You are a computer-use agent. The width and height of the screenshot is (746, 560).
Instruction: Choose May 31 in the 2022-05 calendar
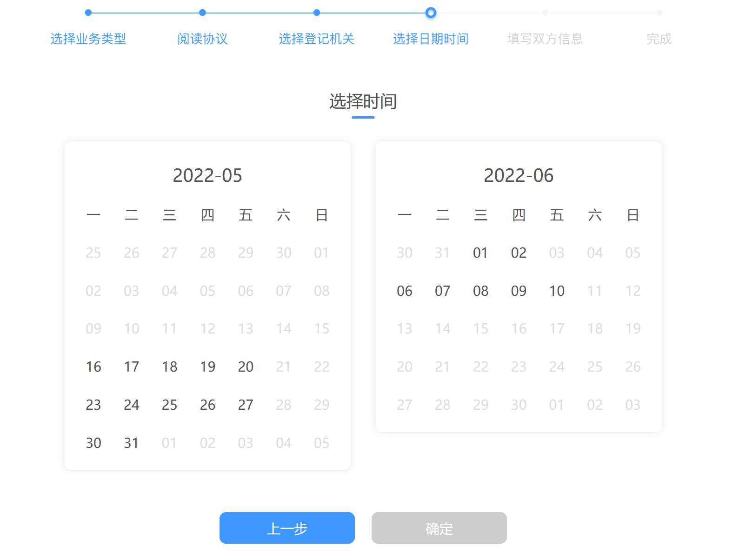tap(132, 443)
